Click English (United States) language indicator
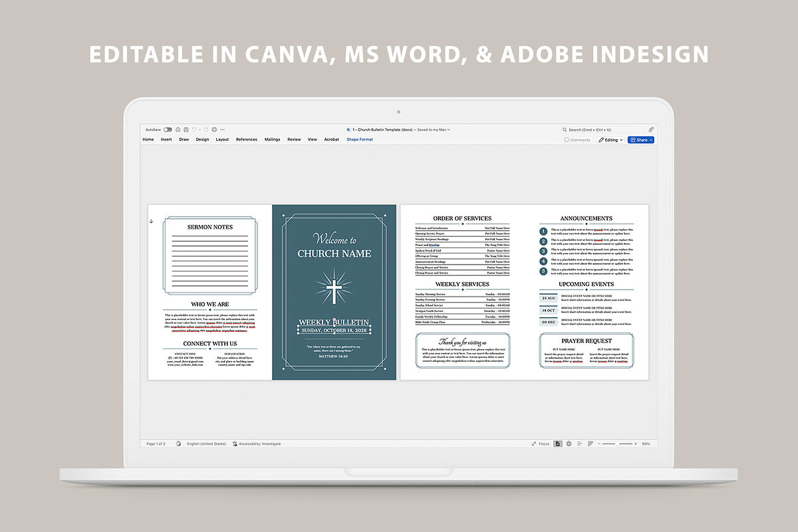This screenshot has width=798, height=532. pos(206,444)
